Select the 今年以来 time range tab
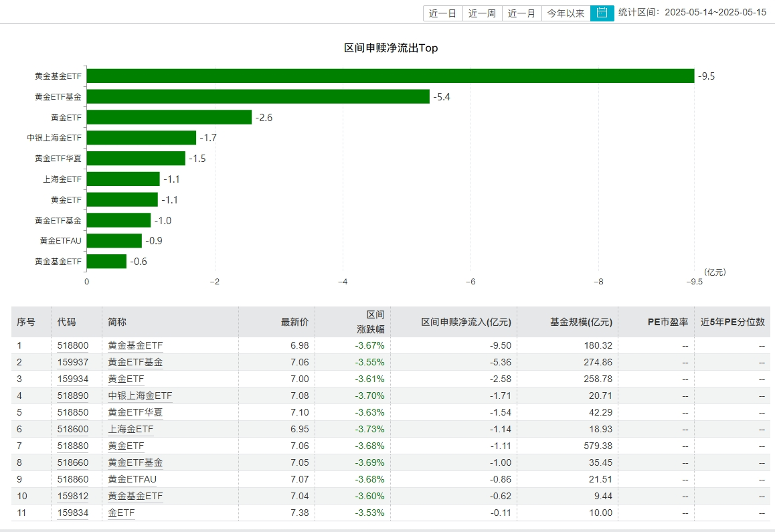Screen dimensions: 775x532 pos(566,13)
